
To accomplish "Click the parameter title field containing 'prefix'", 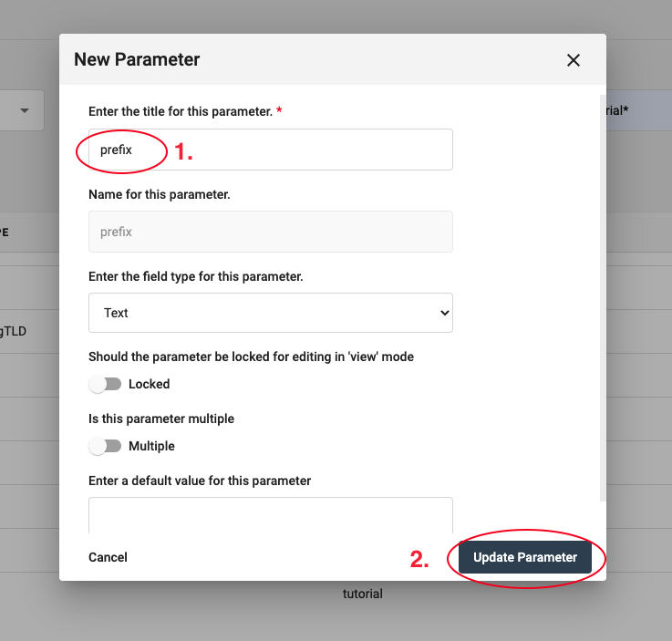I will pyautogui.click(x=271, y=150).
